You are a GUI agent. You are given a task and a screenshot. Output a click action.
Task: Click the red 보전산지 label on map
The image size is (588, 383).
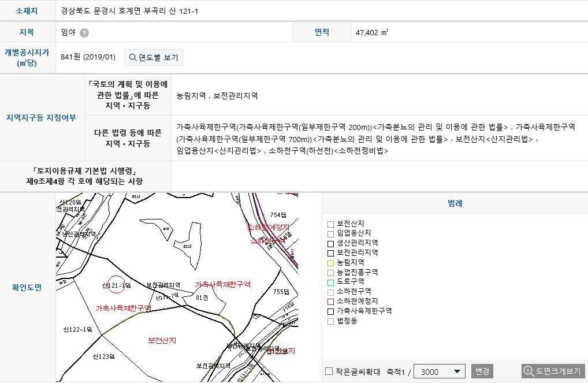pyautogui.click(x=162, y=340)
